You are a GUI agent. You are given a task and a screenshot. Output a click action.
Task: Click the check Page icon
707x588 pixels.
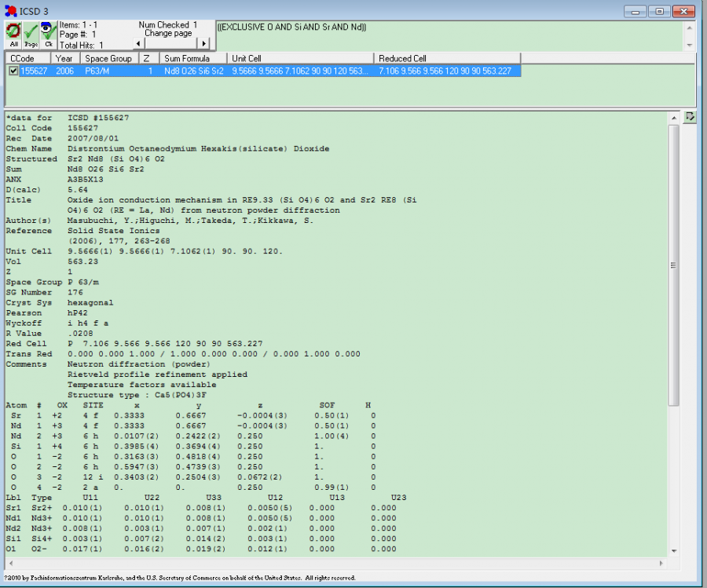coord(31,33)
